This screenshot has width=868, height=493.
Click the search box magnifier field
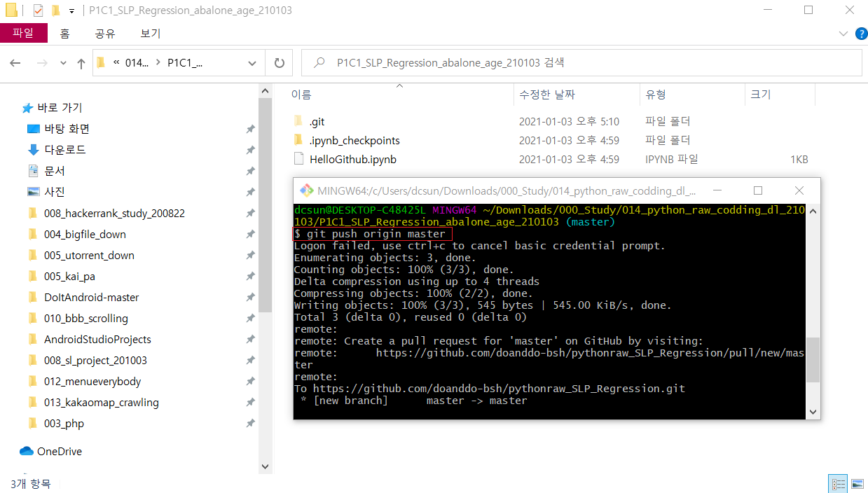[x=581, y=62]
